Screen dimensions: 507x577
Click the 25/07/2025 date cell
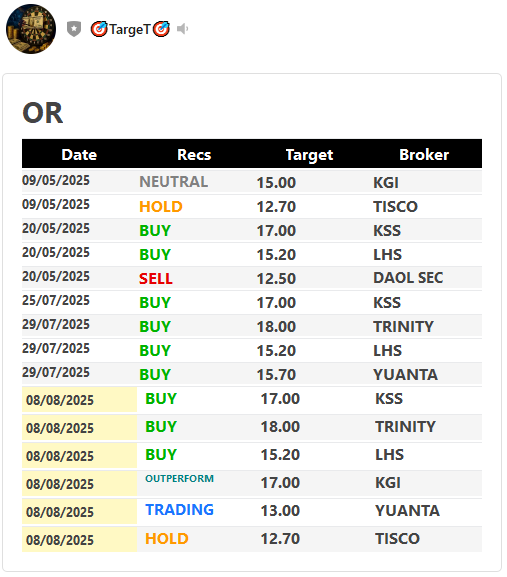(56, 300)
